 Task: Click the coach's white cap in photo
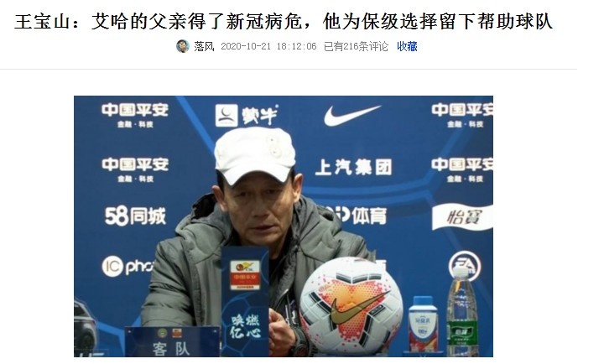point(254,155)
